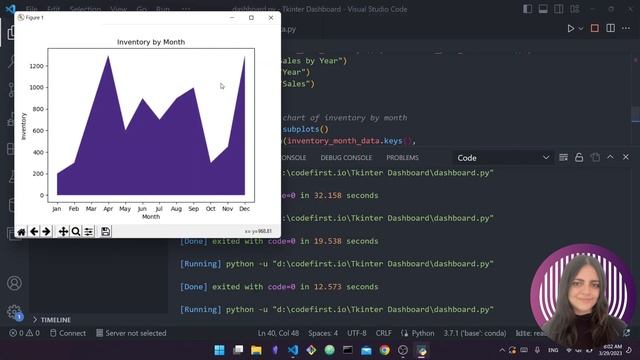Change indentation via 'Spaces: 4'

click(x=323, y=333)
